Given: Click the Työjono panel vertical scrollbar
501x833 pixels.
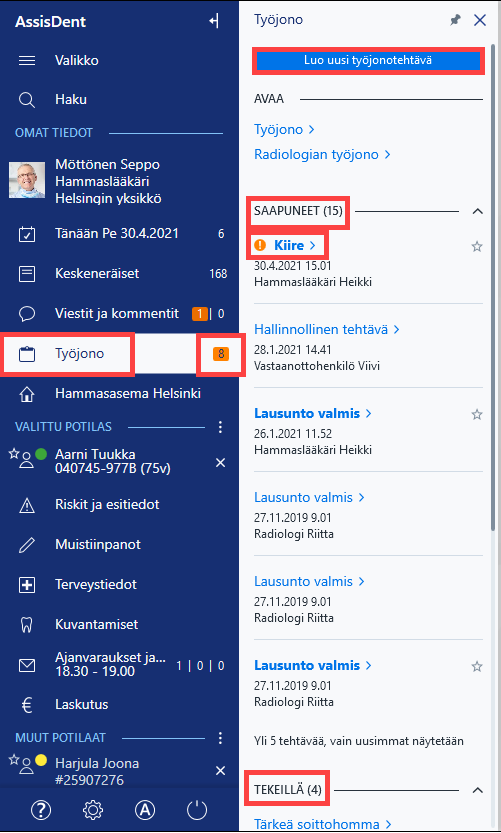Looking at the screenshot, I should point(495,287).
